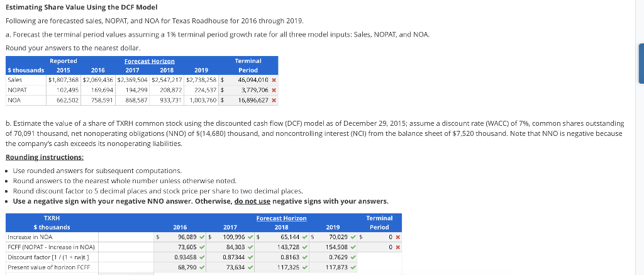644x275 pixels.
Task: Click the Increase in NOA 2019 input
Action: point(332,237)
